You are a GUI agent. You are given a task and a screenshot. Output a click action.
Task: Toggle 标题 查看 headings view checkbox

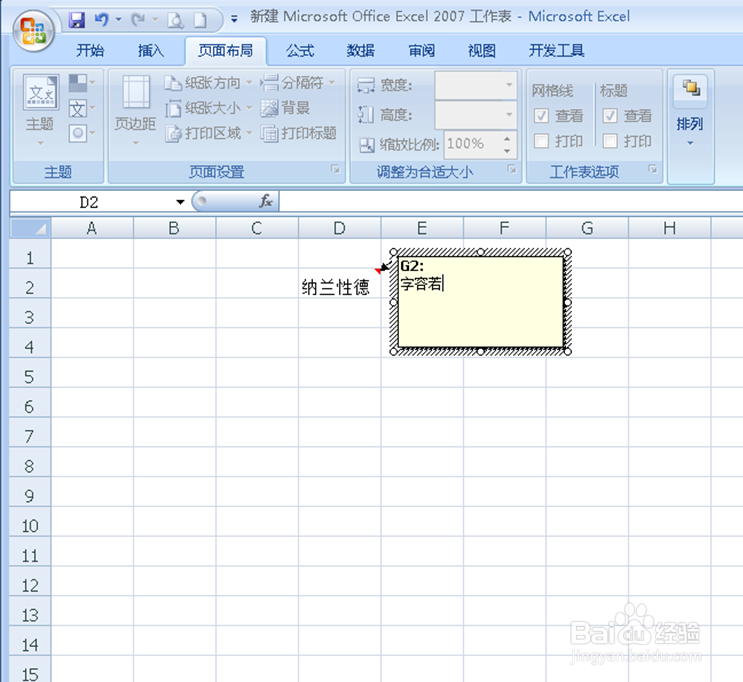click(x=610, y=116)
